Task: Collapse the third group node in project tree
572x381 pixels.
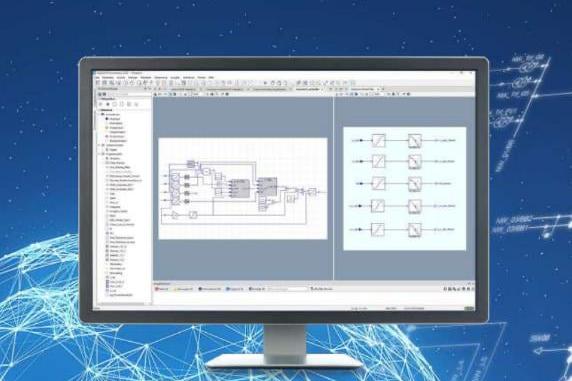Action: coord(99,154)
